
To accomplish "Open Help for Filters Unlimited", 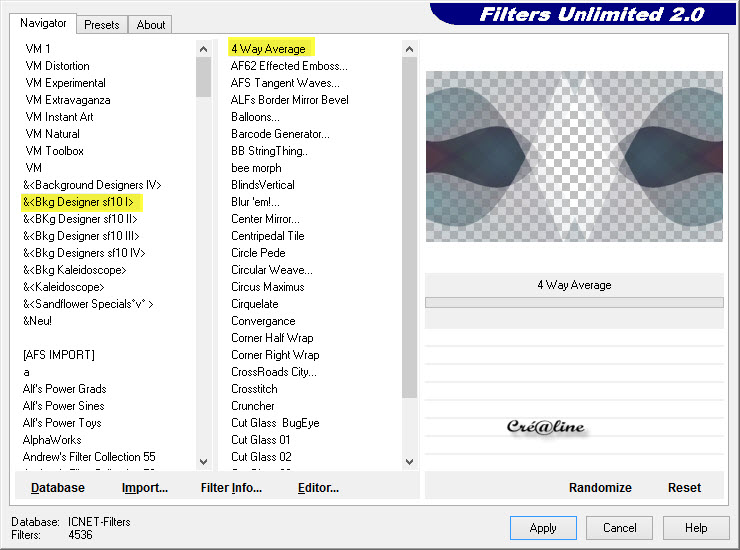I will 696,528.
